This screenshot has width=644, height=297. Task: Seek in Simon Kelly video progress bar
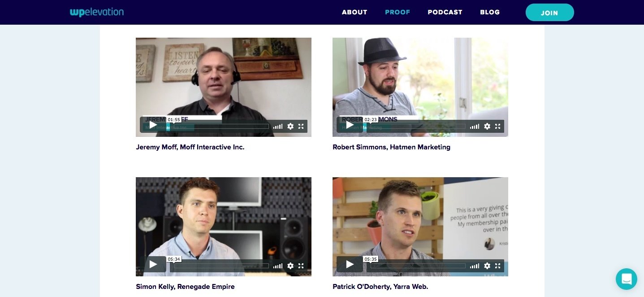(221, 266)
